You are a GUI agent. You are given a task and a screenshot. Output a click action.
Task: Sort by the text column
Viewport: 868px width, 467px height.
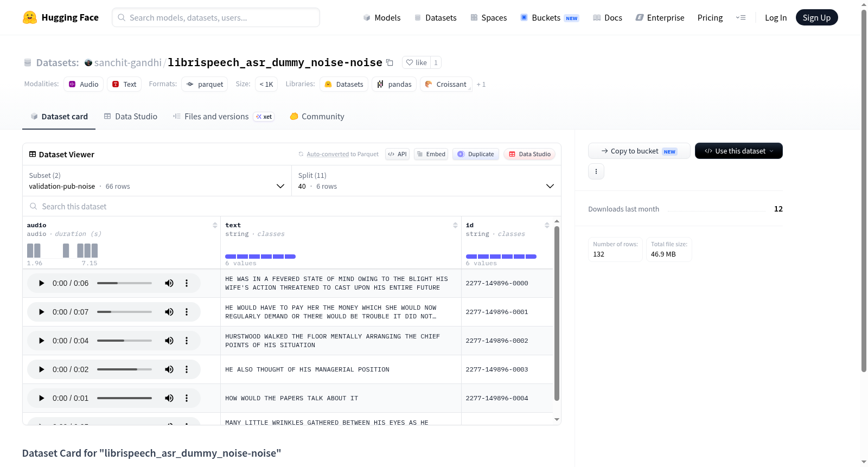pyautogui.click(x=455, y=225)
